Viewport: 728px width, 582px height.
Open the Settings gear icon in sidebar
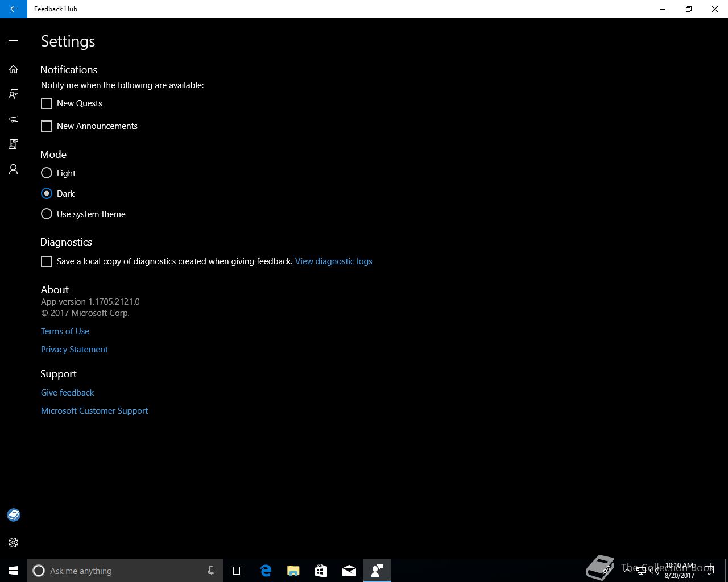pyautogui.click(x=14, y=543)
